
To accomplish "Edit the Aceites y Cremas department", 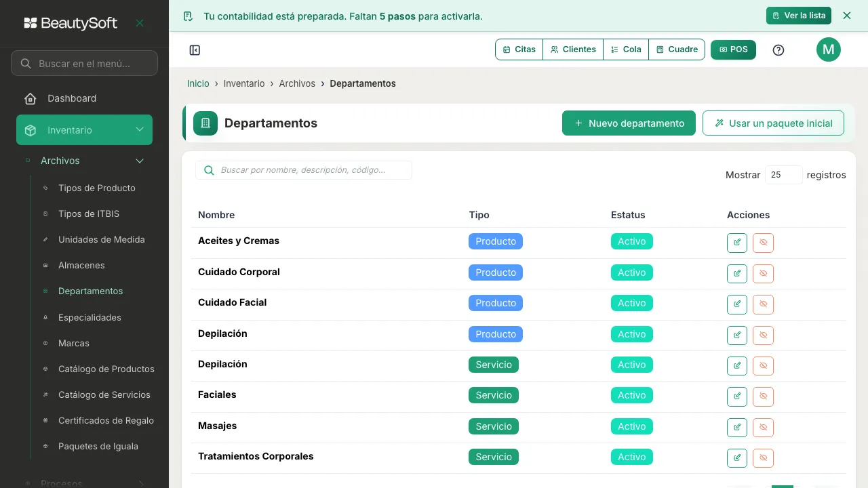I will [737, 243].
